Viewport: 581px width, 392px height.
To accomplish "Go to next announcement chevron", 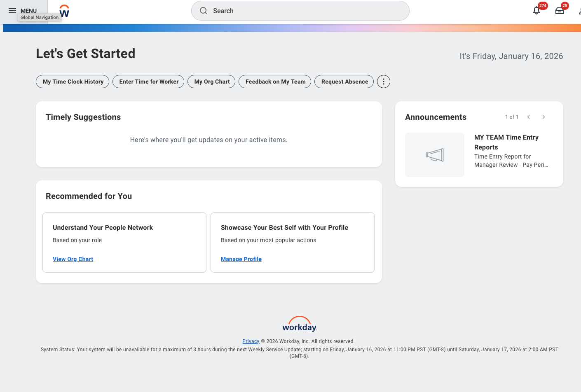I will pos(544,117).
